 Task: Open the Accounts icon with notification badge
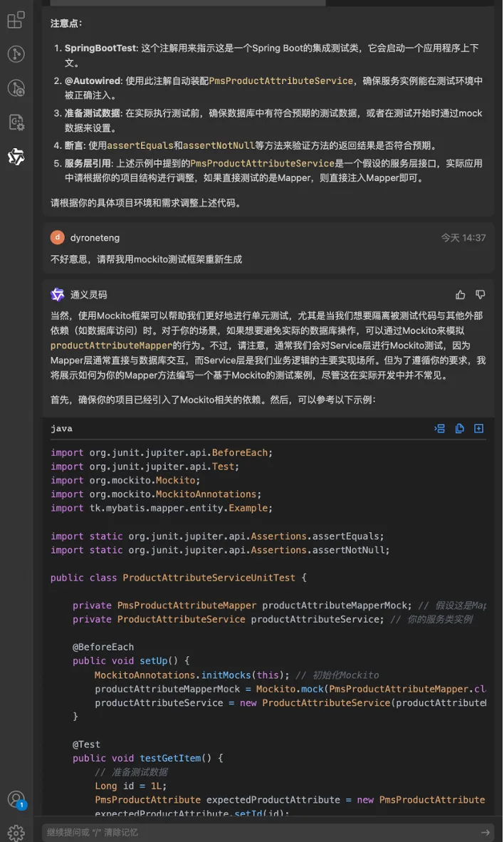click(16, 799)
